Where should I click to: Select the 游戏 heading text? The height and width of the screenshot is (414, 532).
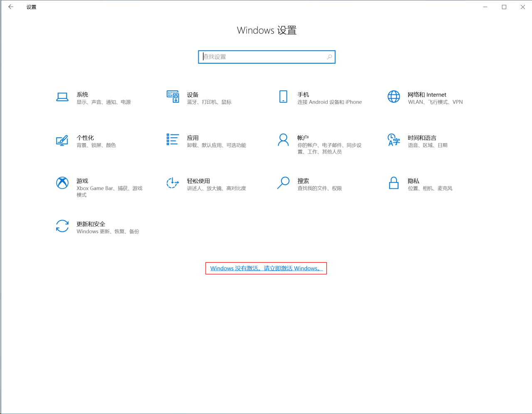pyautogui.click(x=82, y=181)
